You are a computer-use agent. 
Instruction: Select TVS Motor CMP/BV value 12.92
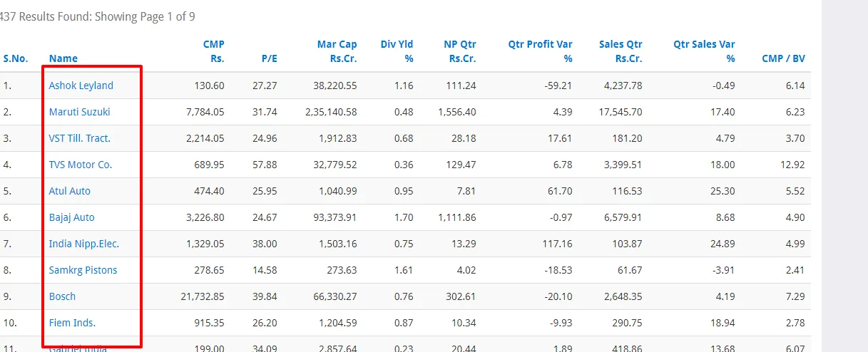point(792,165)
